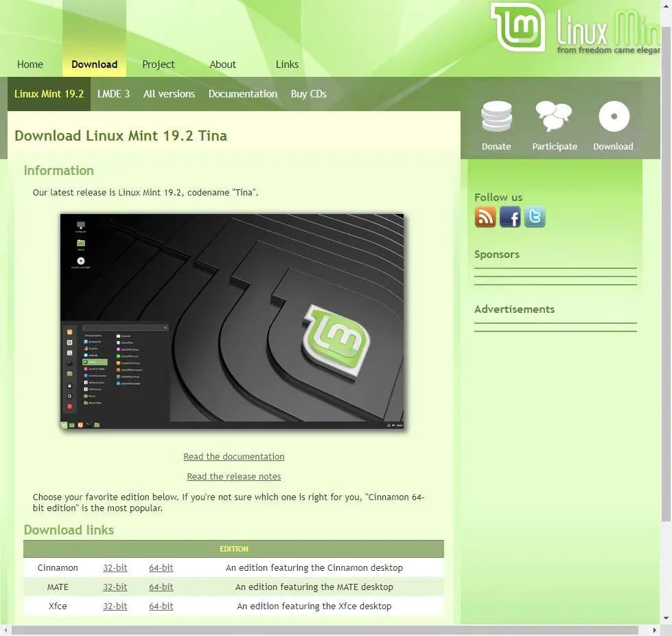The width and height of the screenshot is (672, 636).
Task: Download MATE 32-bit edition
Action: click(x=115, y=587)
